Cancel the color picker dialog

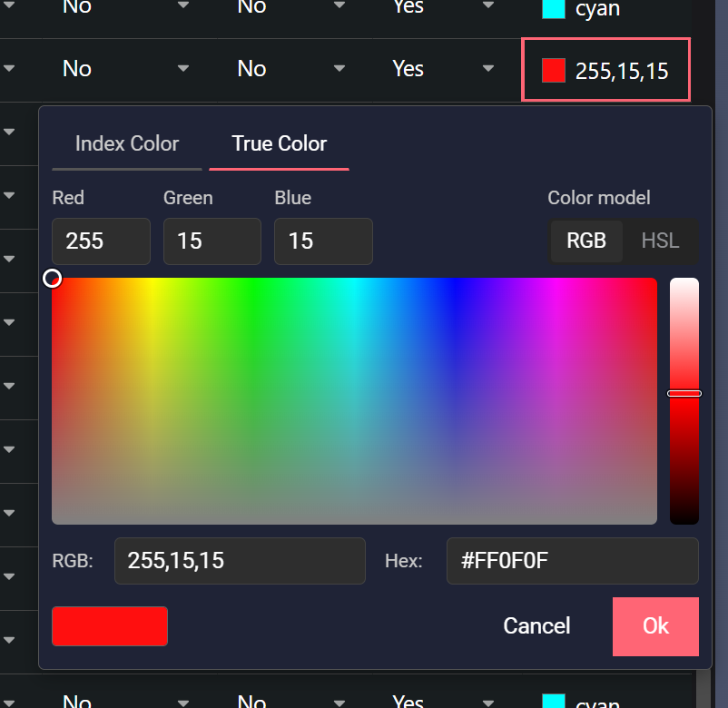[536, 626]
